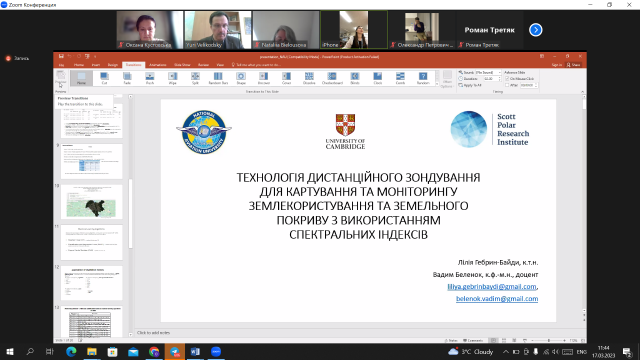This screenshot has height=360, width=640.
Task: Open the Animations ribbon tab
Action: click(158, 65)
